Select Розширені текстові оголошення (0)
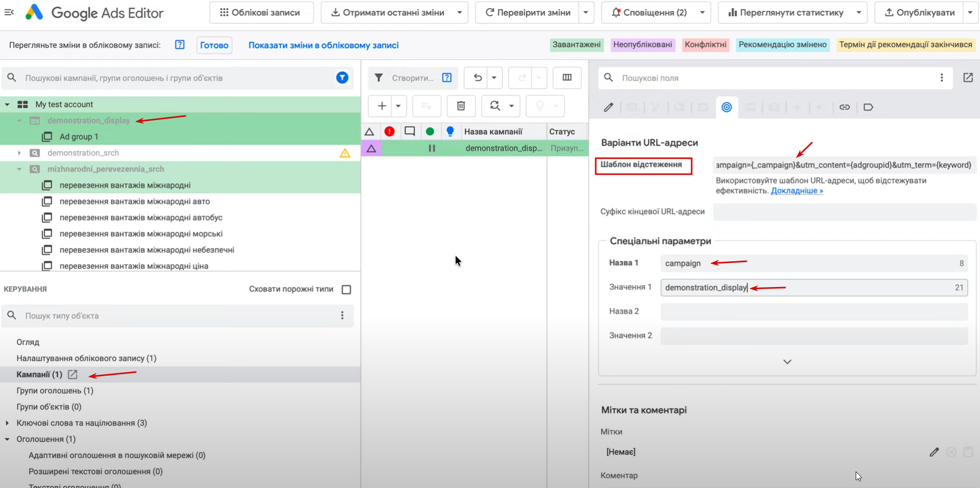Screen dimensions: 980x488 (x=96, y=472)
